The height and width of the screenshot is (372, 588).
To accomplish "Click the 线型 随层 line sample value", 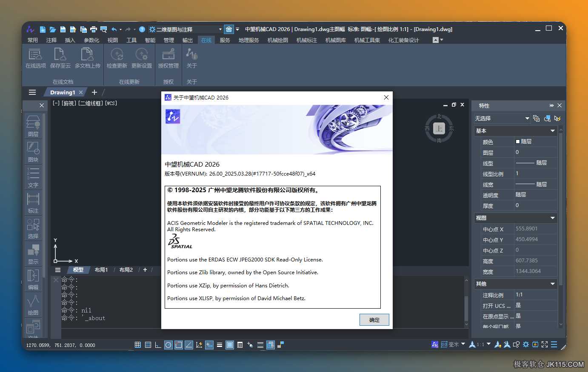I will [x=535, y=163].
